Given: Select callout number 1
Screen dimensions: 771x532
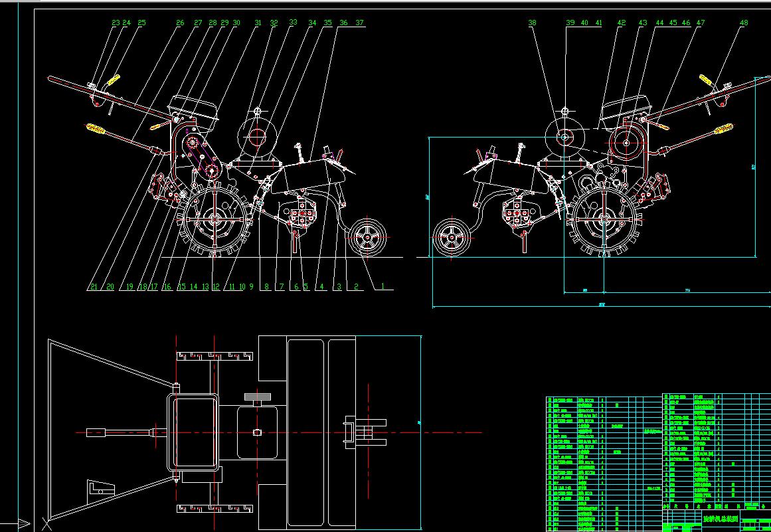Looking at the screenshot, I should click(x=383, y=286).
